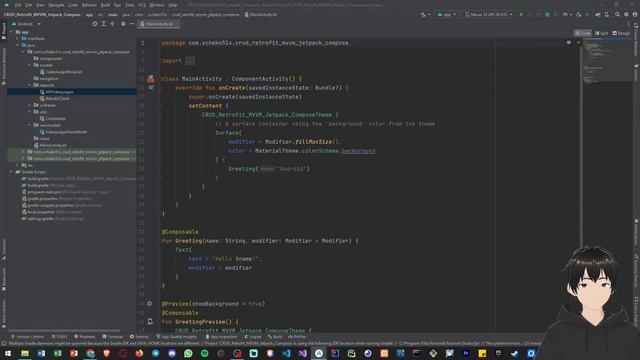This screenshot has width=640, height=360.
Task: Click the green Run app button
Action: click(521, 14)
